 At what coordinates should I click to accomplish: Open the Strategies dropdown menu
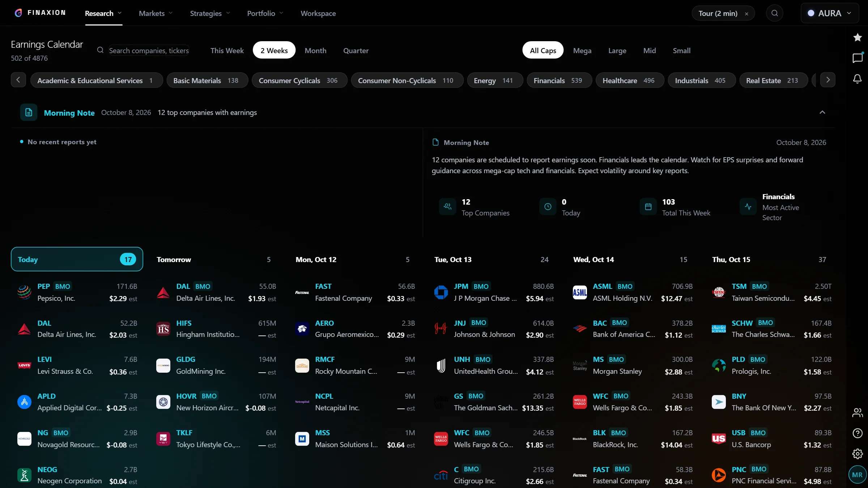210,13
